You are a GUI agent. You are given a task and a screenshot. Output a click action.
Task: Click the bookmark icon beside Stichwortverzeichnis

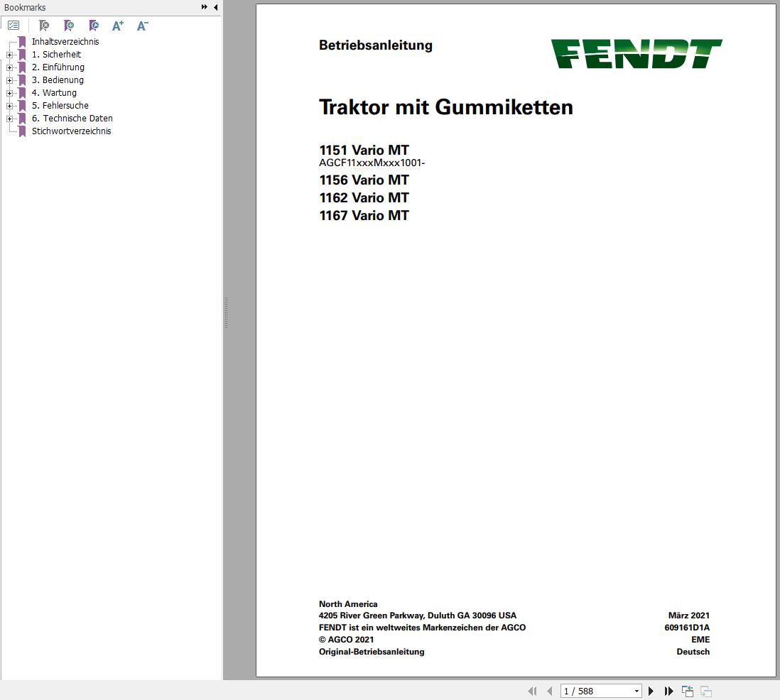point(22,131)
